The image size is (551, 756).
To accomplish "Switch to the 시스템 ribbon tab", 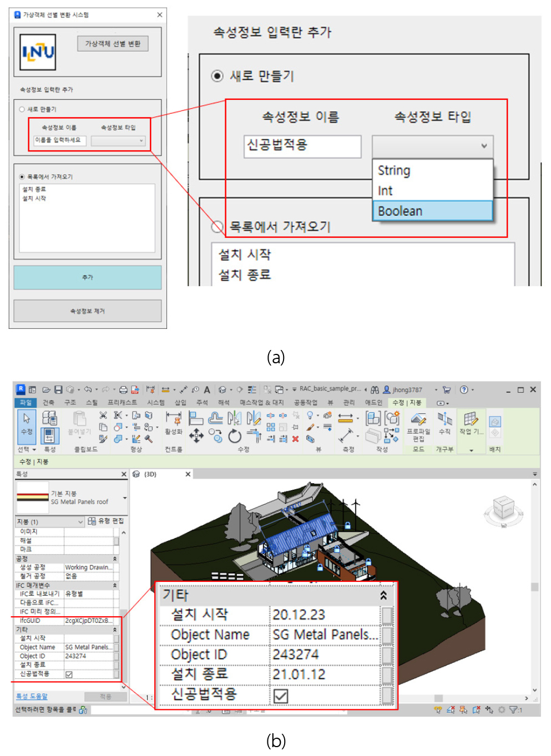I will 156,403.
